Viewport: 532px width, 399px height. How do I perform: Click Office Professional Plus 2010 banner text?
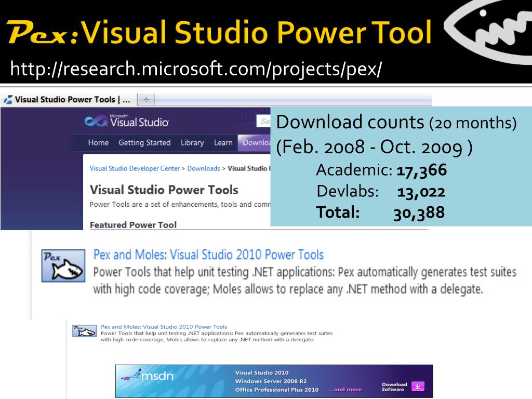[x=277, y=390]
